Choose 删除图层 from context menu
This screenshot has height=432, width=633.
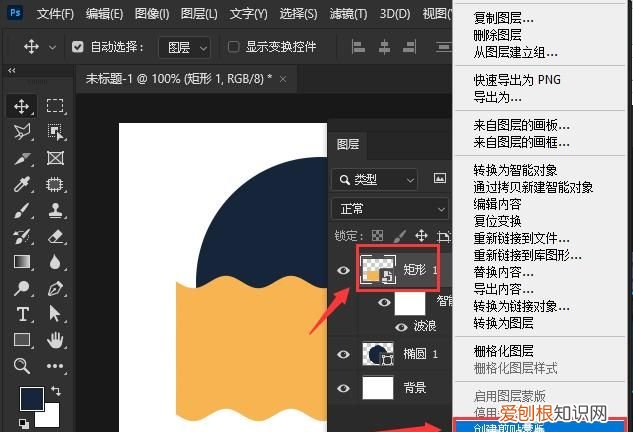(x=497, y=35)
